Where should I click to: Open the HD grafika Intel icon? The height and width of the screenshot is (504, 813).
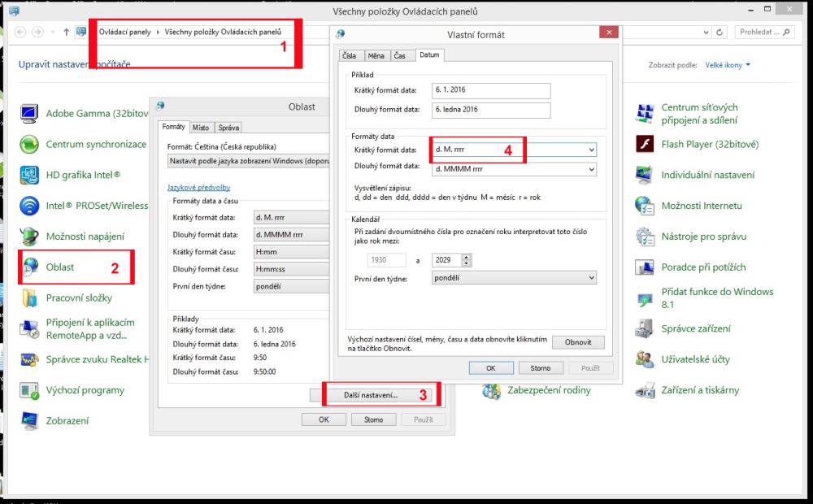coord(29,176)
